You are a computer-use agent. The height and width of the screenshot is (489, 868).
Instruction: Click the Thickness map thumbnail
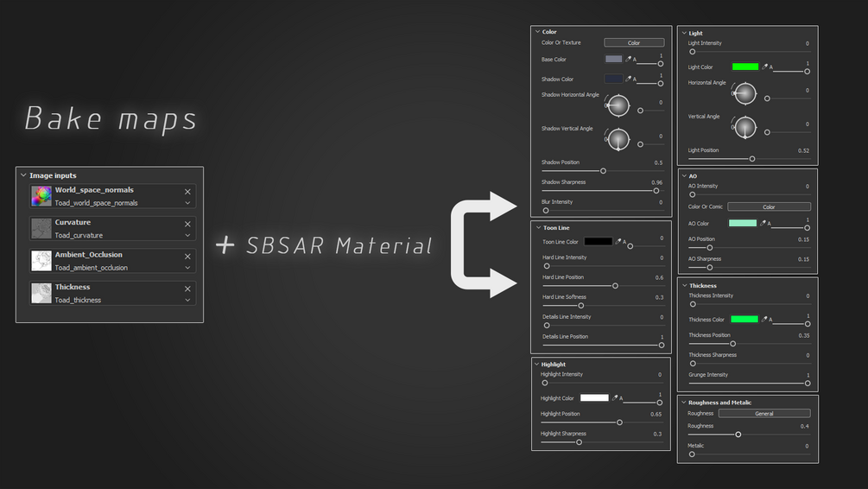point(41,293)
